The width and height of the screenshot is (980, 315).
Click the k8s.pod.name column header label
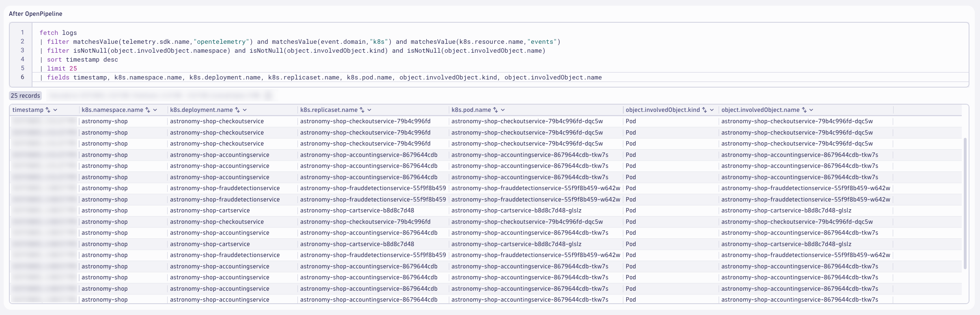tap(471, 110)
